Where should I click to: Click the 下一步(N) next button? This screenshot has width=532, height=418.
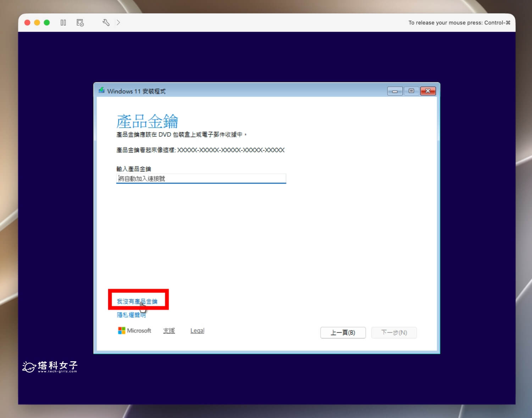point(394,333)
